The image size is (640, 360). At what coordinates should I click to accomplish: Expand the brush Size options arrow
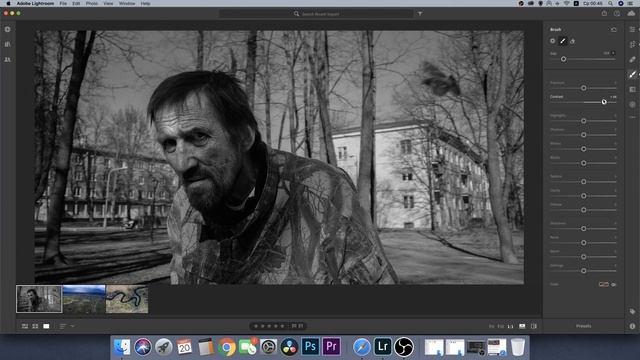(613, 53)
